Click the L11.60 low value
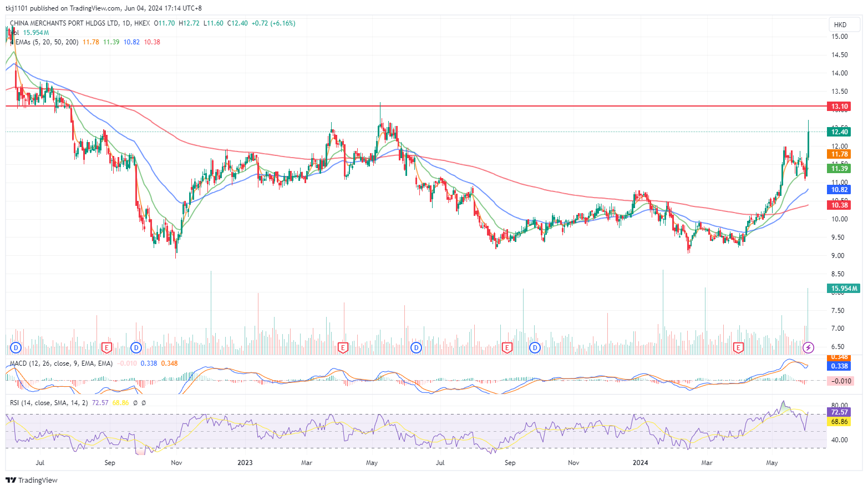 [214, 23]
